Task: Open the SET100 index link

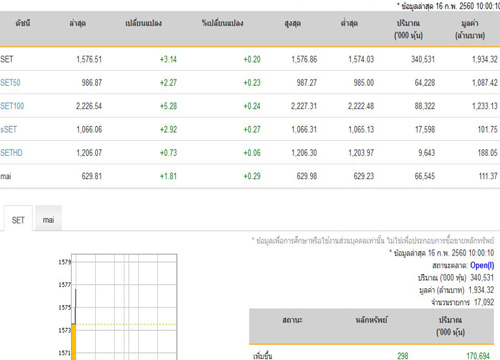Action: [x=12, y=106]
